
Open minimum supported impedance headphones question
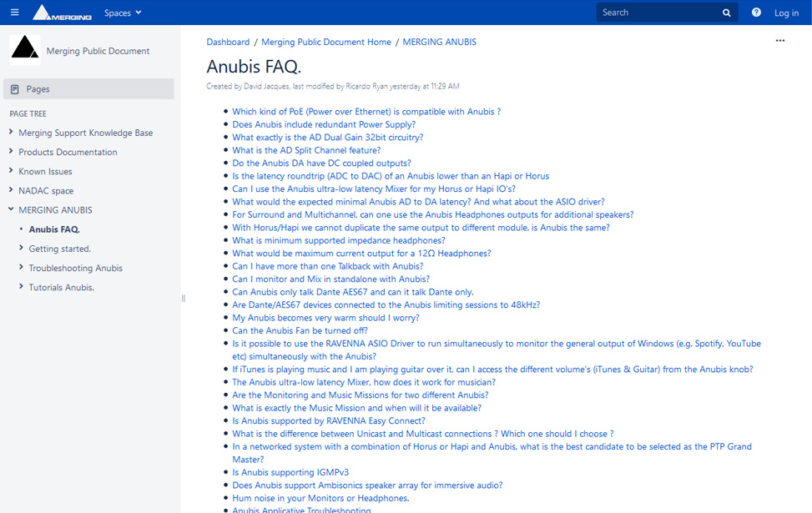click(x=339, y=240)
